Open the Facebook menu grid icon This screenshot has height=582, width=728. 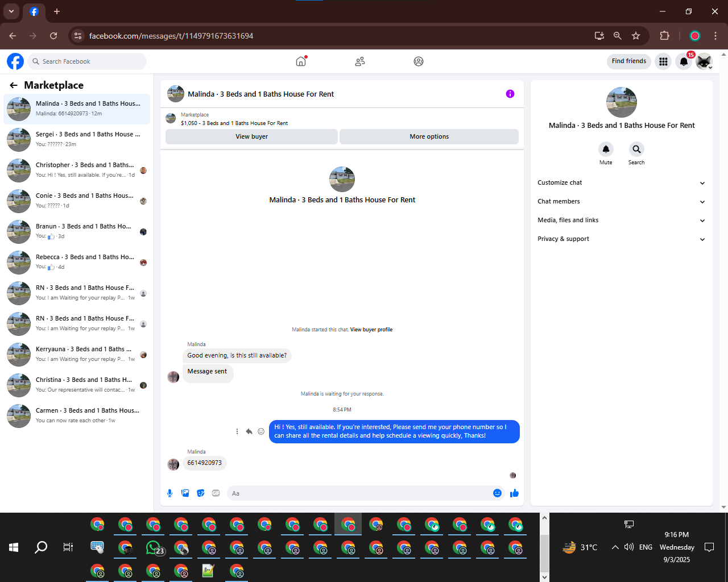tap(663, 61)
